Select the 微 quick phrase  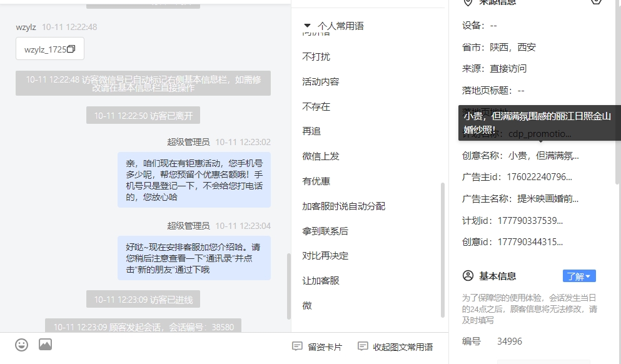(x=307, y=305)
